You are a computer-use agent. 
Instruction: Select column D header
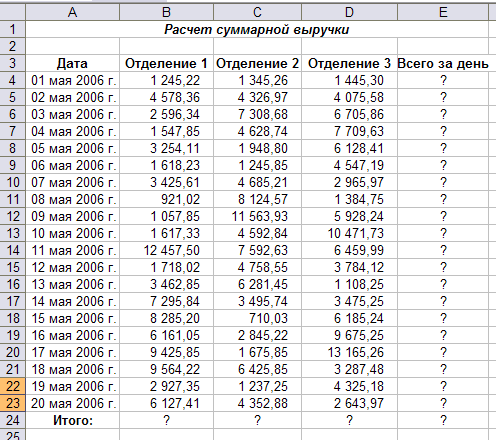pos(349,12)
